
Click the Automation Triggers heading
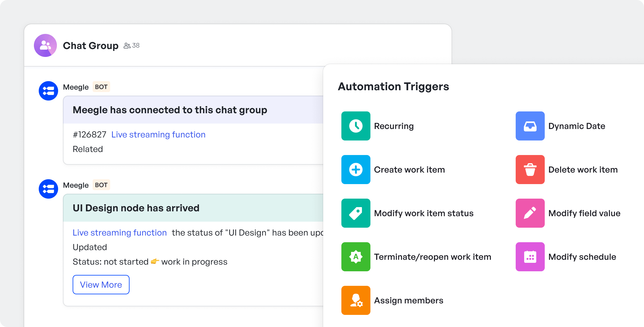(x=393, y=87)
